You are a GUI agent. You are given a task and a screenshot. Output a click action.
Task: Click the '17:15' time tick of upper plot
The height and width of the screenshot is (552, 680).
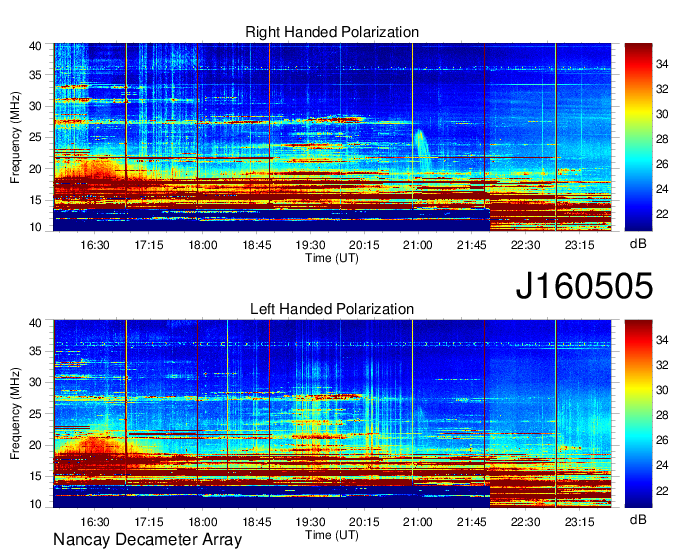pyautogui.click(x=149, y=245)
